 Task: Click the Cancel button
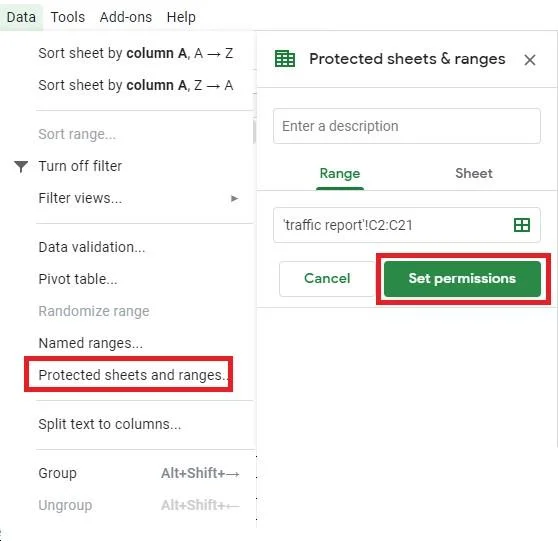[327, 278]
